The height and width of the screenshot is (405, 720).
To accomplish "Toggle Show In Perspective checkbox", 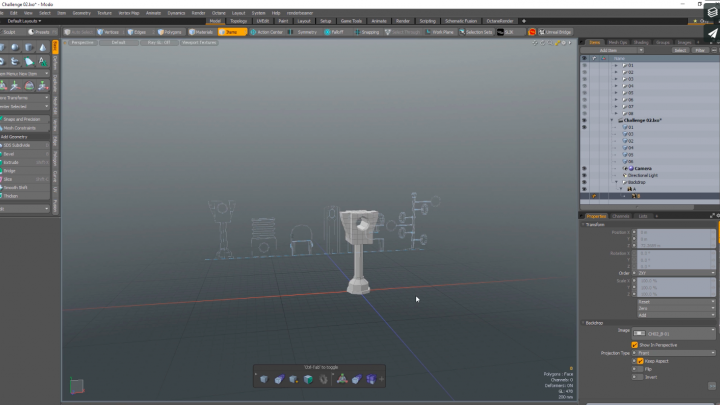I will tap(634, 344).
